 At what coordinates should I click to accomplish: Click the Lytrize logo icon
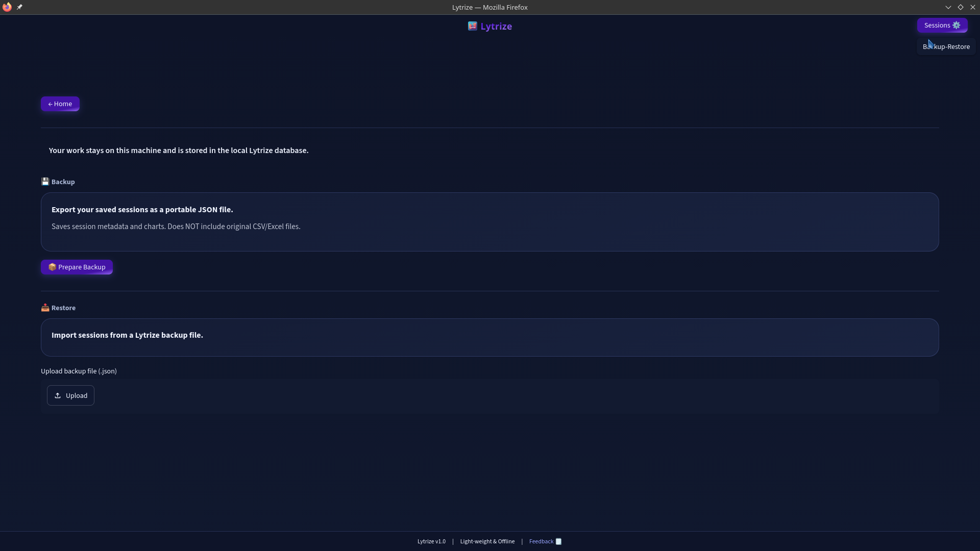click(473, 26)
